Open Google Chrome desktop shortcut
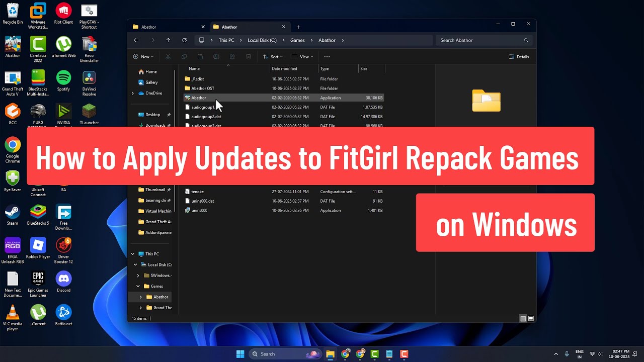The image size is (644, 362). coord(13,151)
